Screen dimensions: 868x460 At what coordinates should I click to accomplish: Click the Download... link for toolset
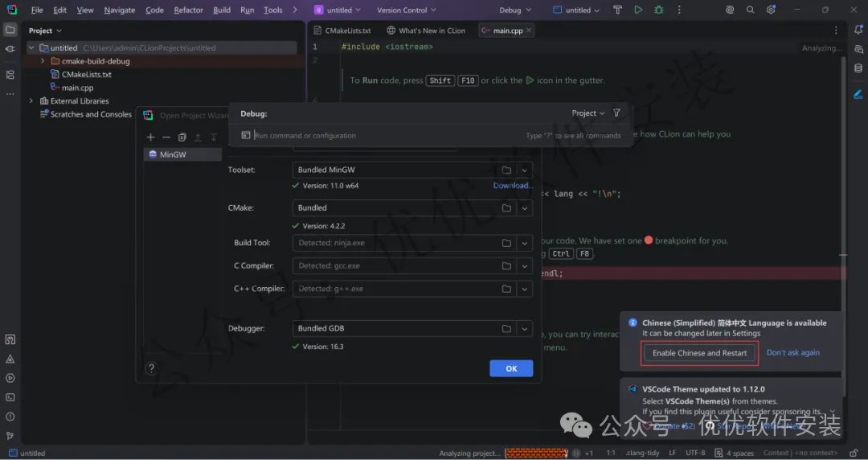click(513, 186)
